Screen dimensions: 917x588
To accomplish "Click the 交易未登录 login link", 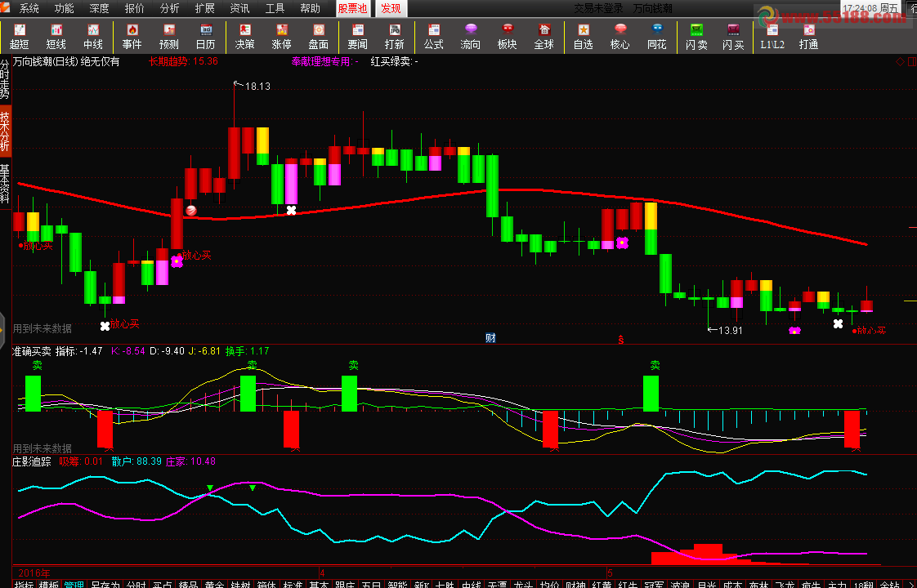I will tap(598, 8).
